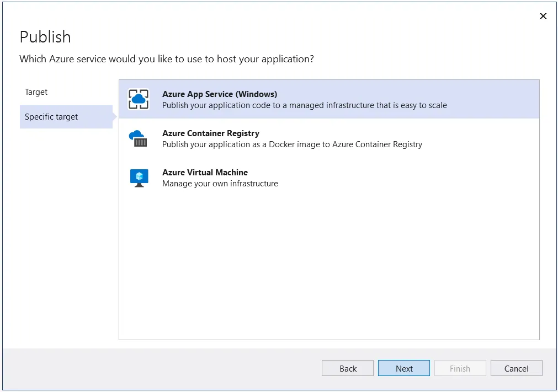Click the Azure Virtual Machine label

pyautogui.click(x=205, y=172)
